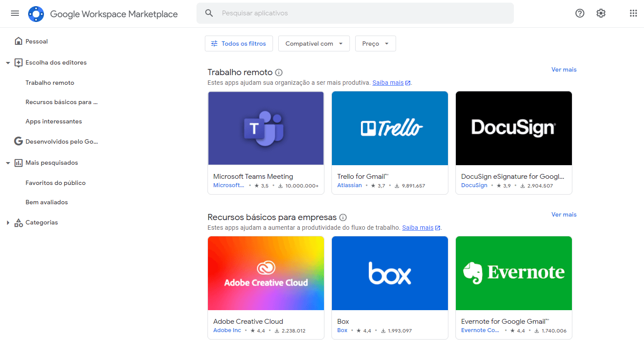Click the Pessoal home icon in sidebar
The image size is (644, 351).
coord(18,40)
